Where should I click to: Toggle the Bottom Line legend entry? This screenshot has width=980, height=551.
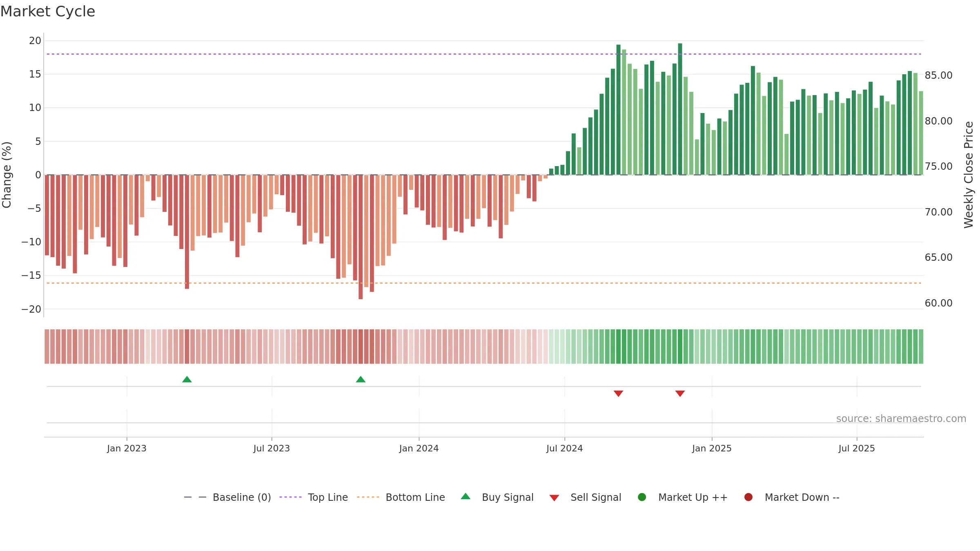tap(401, 497)
